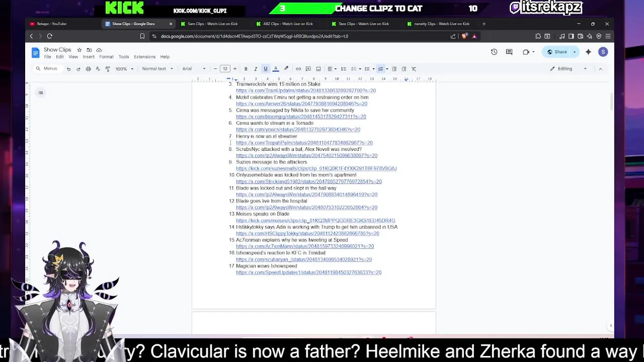The image size is (644, 362).
Task: Open the text alignment dropdown
Action: 332,69
